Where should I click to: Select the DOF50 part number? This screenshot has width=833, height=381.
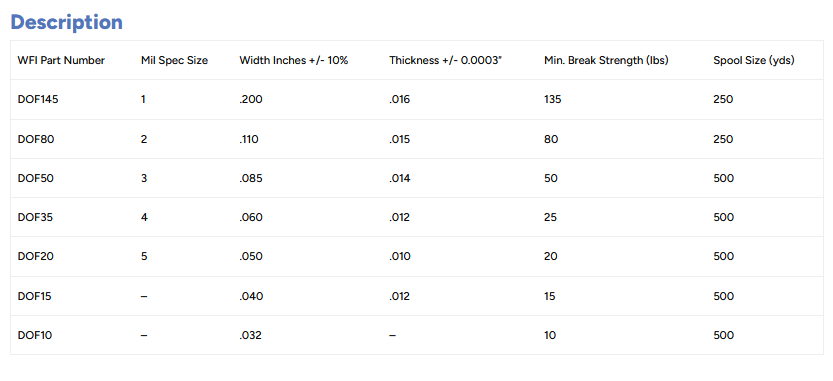pyautogui.click(x=36, y=179)
